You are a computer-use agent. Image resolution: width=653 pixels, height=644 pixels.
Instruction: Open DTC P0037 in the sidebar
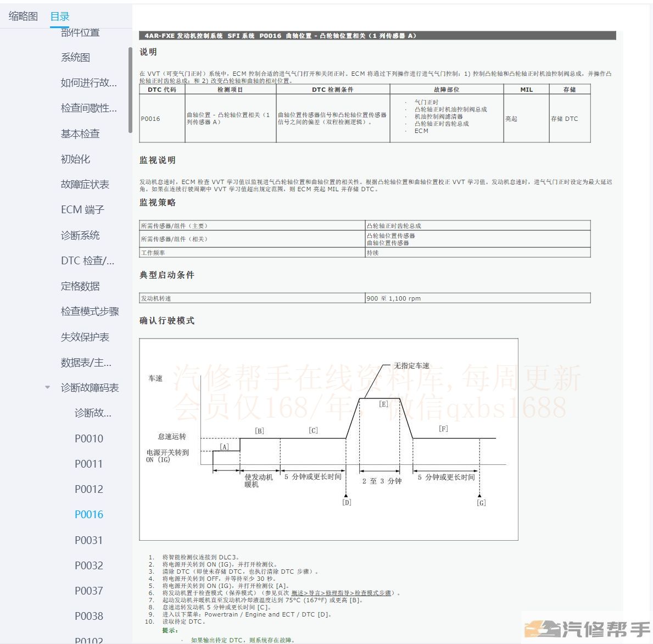click(x=89, y=591)
